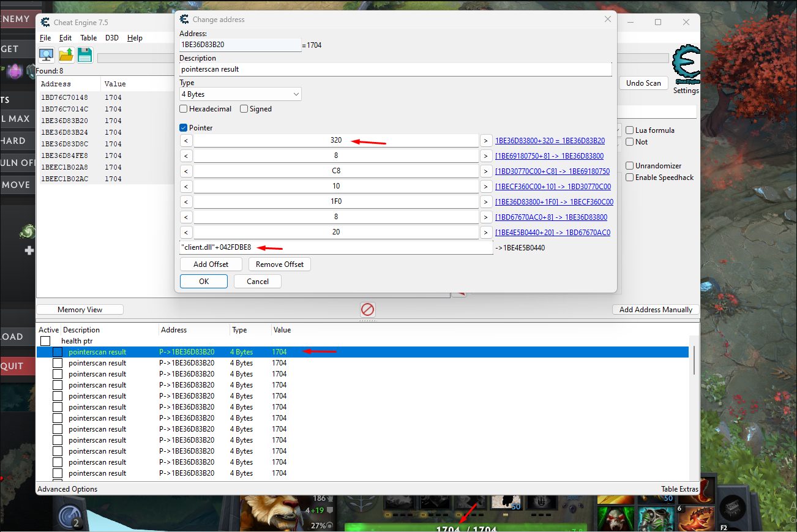Viewport: 797px width, 532px height.
Task: Open the D3D menu
Action: coord(112,38)
